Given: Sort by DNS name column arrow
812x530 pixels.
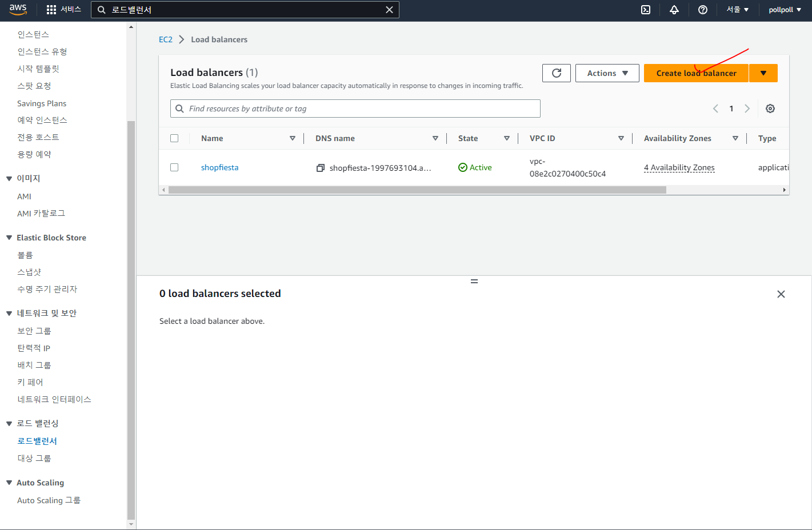Looking at the screenshot, I should (435, 138).
